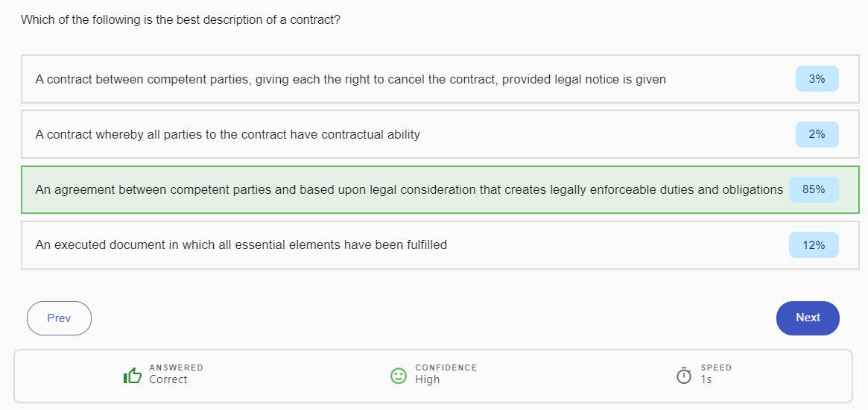Choose the executed document answer option
Image resolution: width=868 pixels, height=410 pixels.
coord(440,245)
